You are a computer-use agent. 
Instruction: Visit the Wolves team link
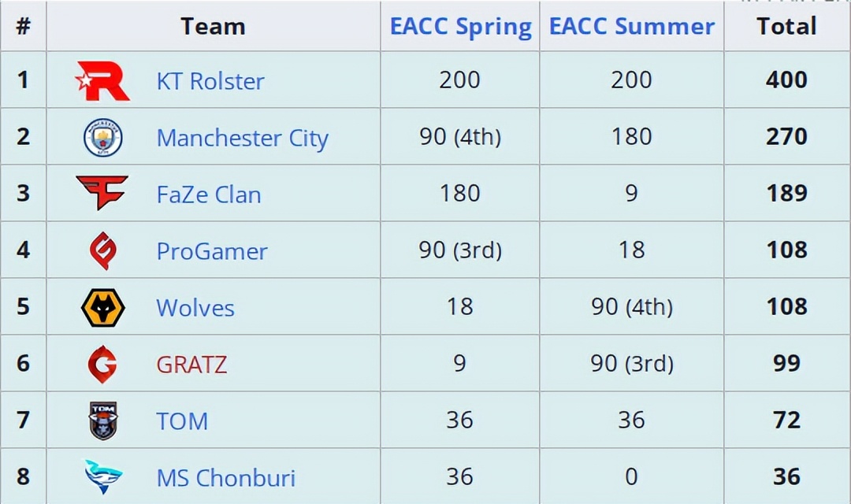[195, 307]
